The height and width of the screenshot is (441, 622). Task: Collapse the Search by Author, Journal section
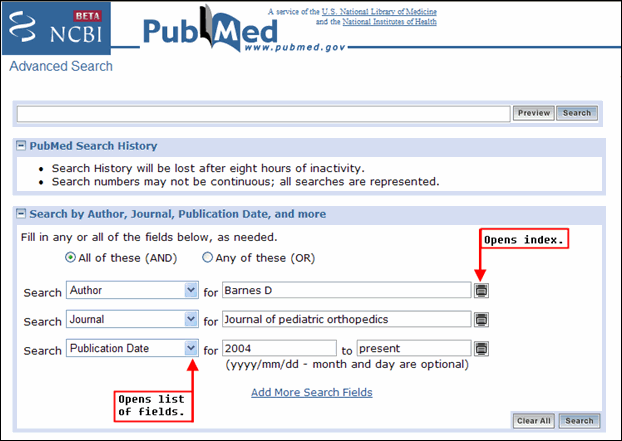(21, 214)
